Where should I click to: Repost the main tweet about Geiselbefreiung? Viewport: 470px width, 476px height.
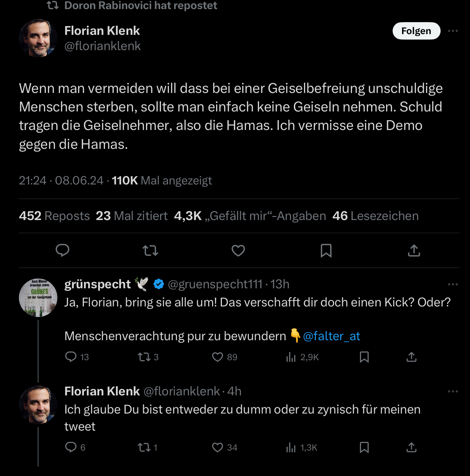[150, 251]
